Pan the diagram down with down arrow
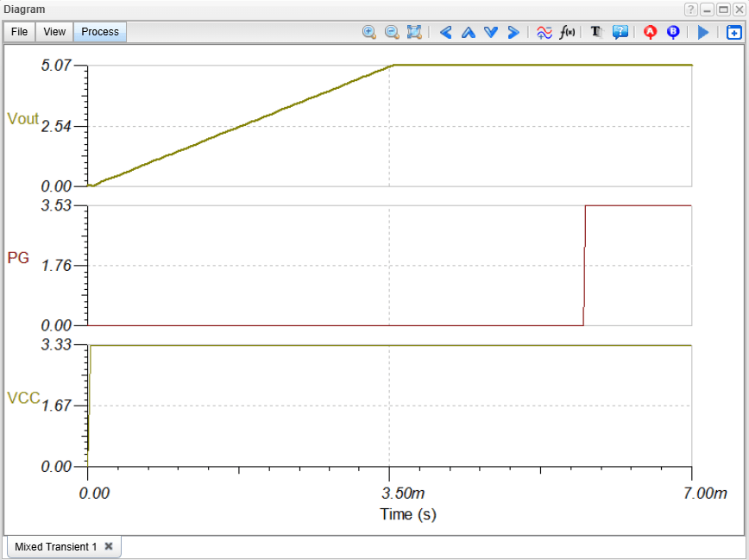The width and height of the screenshot is (749, 560). pos(491,32)
